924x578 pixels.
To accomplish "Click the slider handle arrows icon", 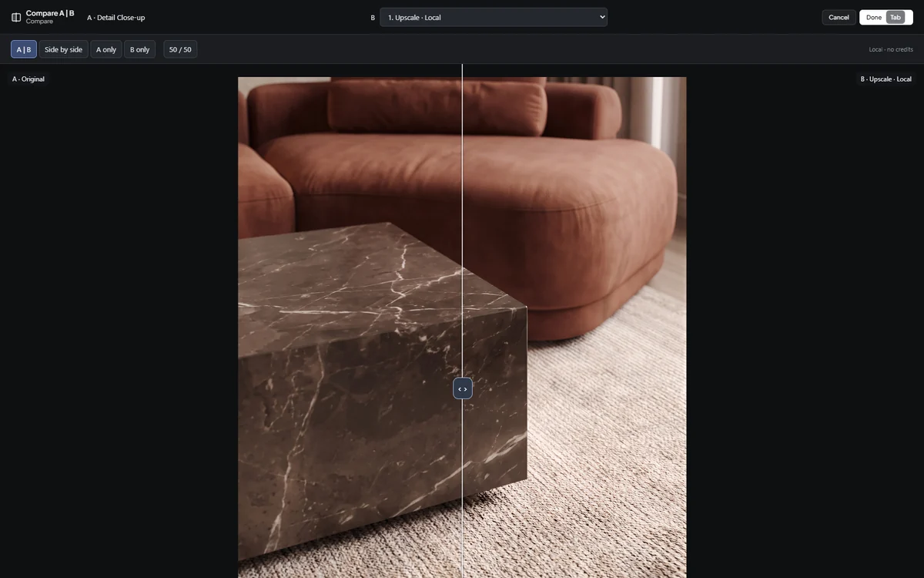I will point(463,388).
